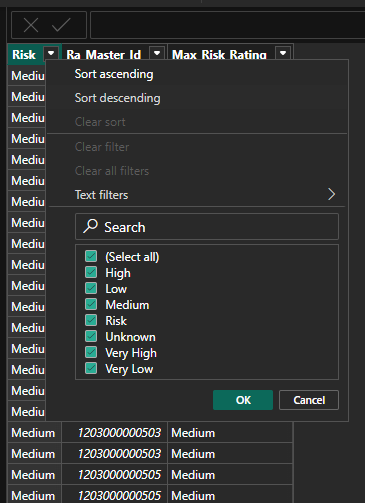This screenshot has height=503, width=365.
Task: Open the Risk column filter dropdown
Action: [x=51, y=53]
